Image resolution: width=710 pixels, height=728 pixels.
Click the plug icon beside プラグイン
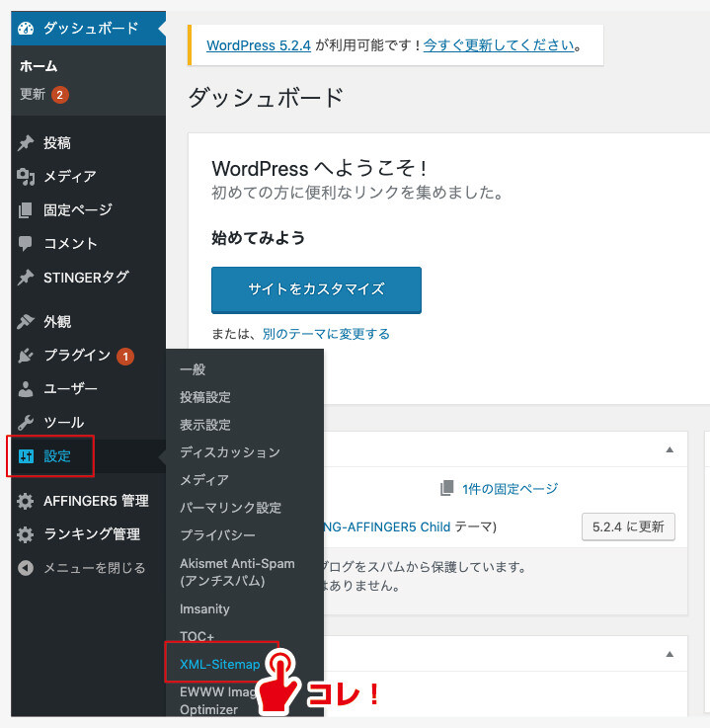[27, 356]
